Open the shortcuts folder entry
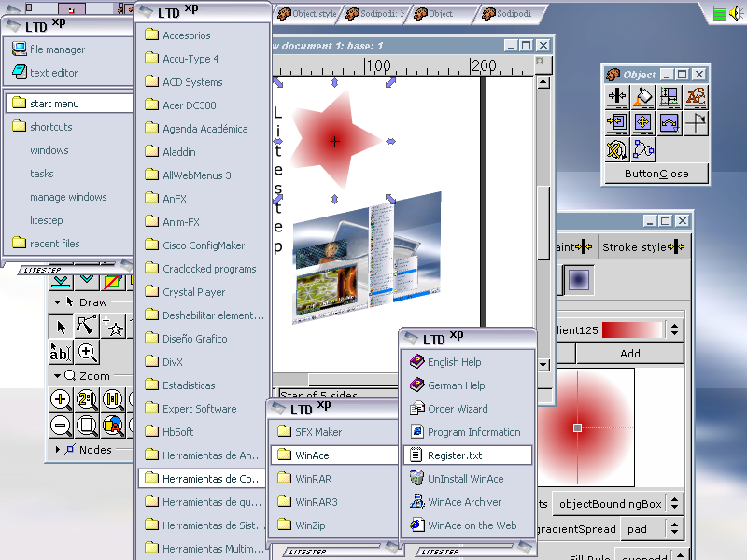Viewport: 747px width, 560px height. coord(69,127)
